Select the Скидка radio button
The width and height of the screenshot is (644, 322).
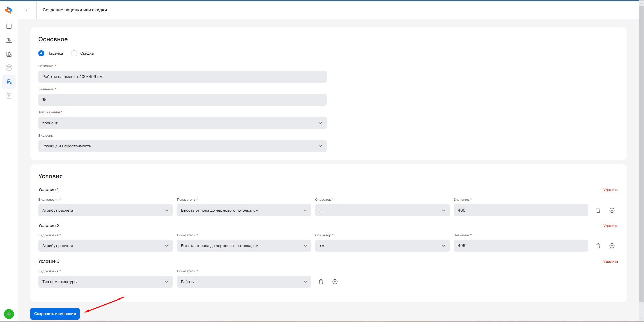[x=74, y=53]
